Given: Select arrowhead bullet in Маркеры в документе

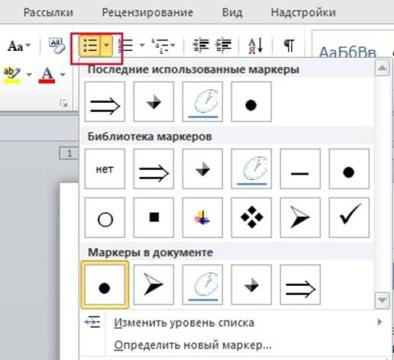Looking at the screenshot, I should coord(154,285).
